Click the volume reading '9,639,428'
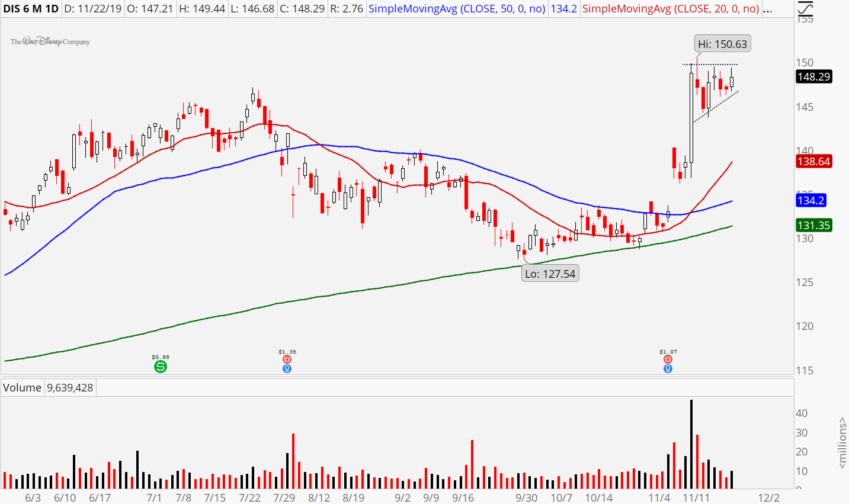This screenshot has width=849, height=504. point(70,387)
